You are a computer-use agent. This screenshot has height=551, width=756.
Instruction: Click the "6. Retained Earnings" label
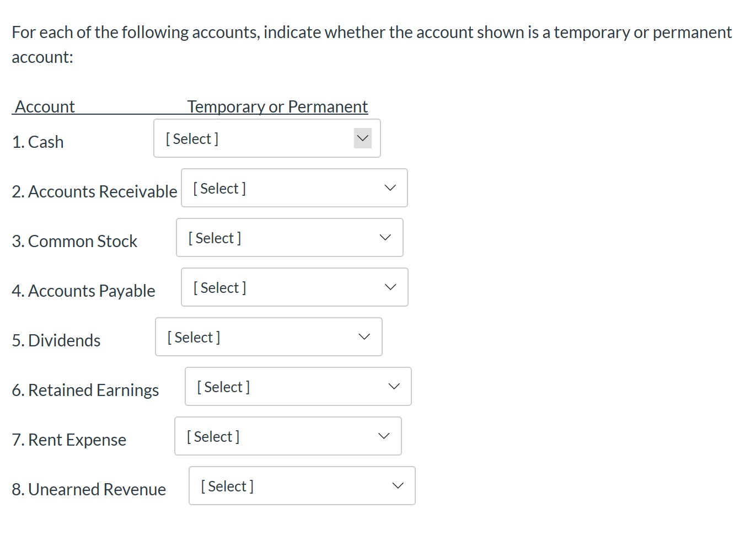pyautogui.click(x=85, y=390)
